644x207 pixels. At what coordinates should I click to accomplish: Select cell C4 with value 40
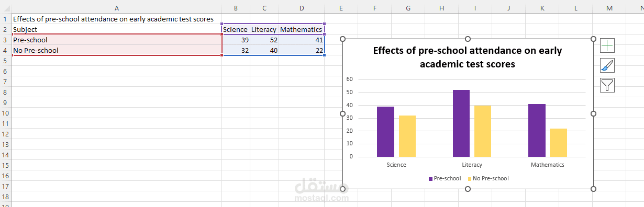(x=264, y=50)
